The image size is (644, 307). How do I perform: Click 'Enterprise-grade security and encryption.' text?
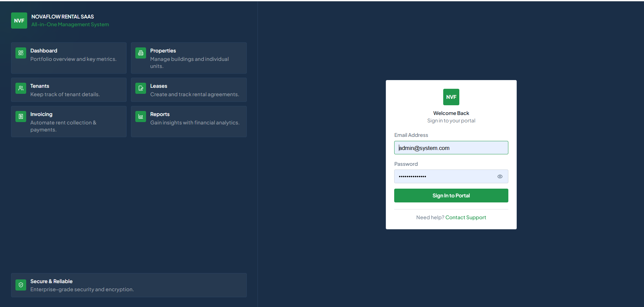82,290
